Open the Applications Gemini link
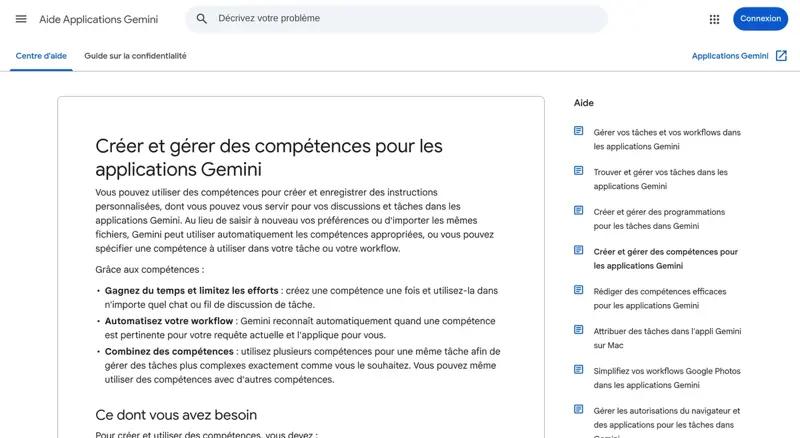This screenshot has width=800, height=438. (x=730, y=56)
